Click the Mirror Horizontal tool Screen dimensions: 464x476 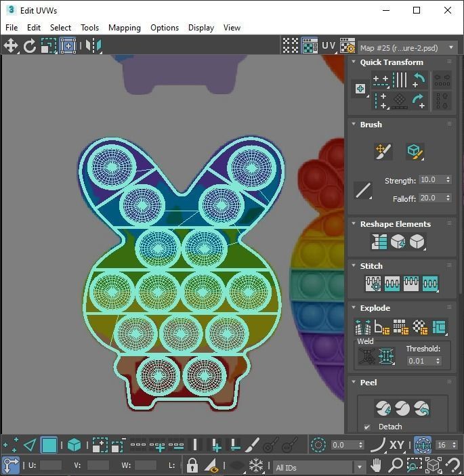tap(93, 46)
